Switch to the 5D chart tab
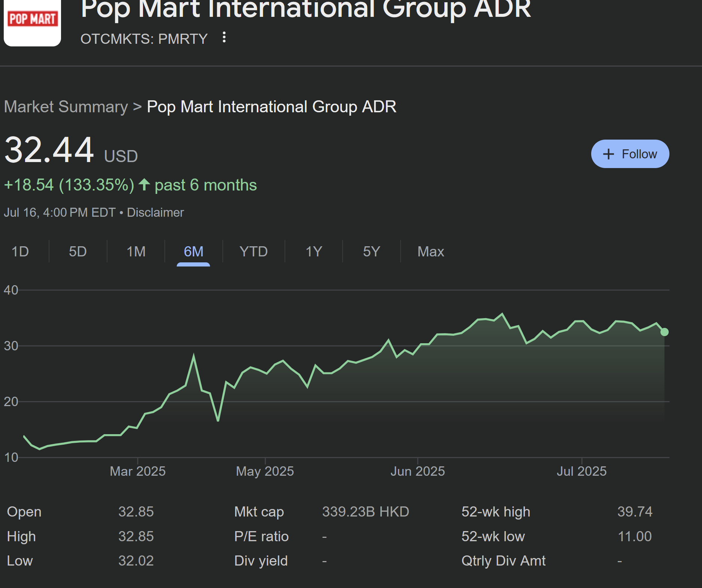The image size is (702, 588). tap(78, 252)
